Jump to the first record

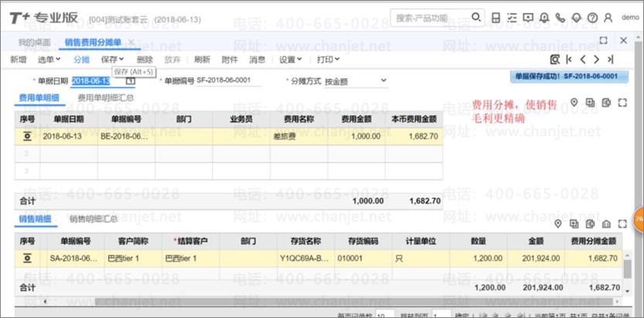pyautogui.click(x=569, y=60)
